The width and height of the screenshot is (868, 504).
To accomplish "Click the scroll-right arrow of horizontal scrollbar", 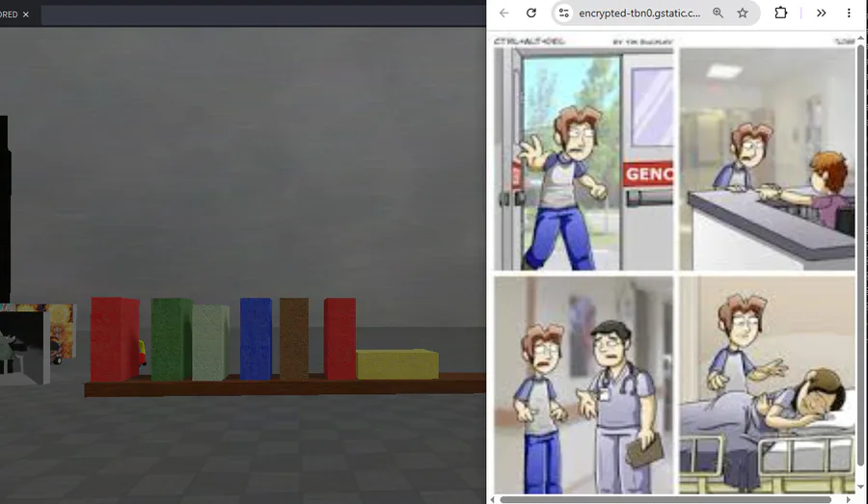I will pos(848,499).
